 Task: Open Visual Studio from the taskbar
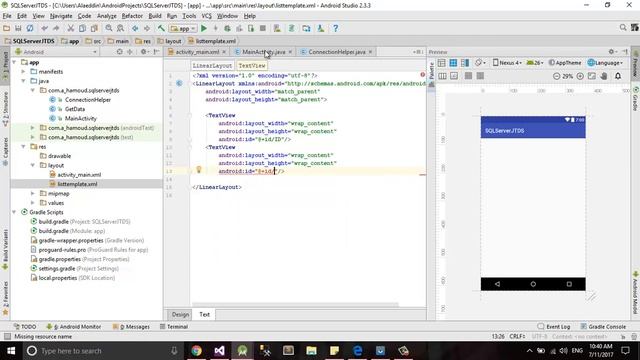pos(219,351)
